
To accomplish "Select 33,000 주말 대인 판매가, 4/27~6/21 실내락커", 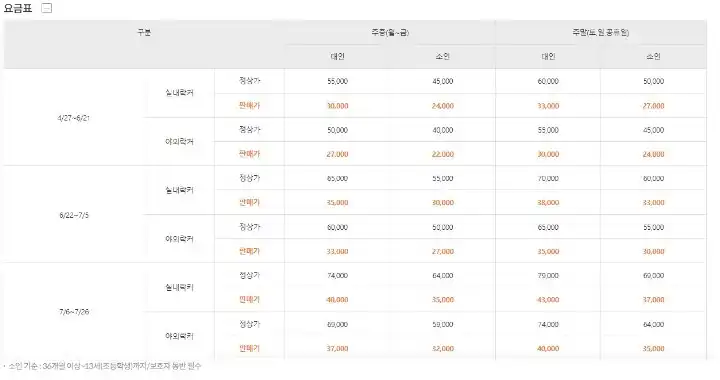I will click(x=548, y=106).
